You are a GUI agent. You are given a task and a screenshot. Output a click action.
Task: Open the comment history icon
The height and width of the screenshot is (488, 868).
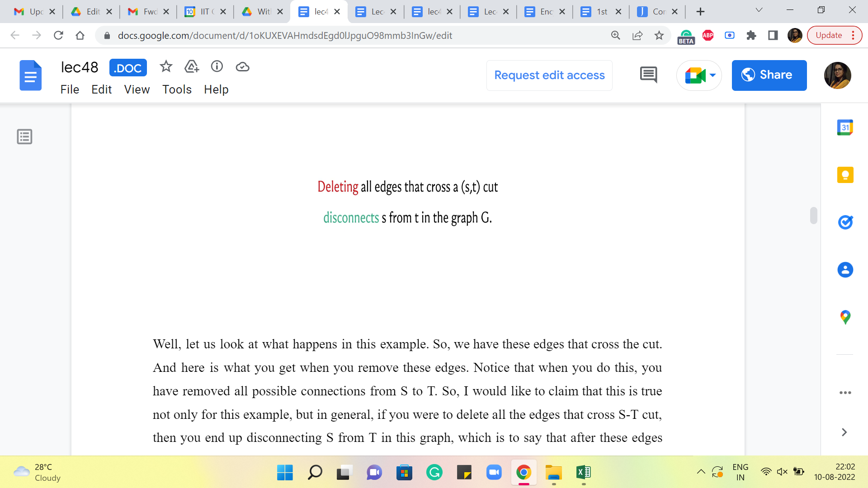(648, 75)
